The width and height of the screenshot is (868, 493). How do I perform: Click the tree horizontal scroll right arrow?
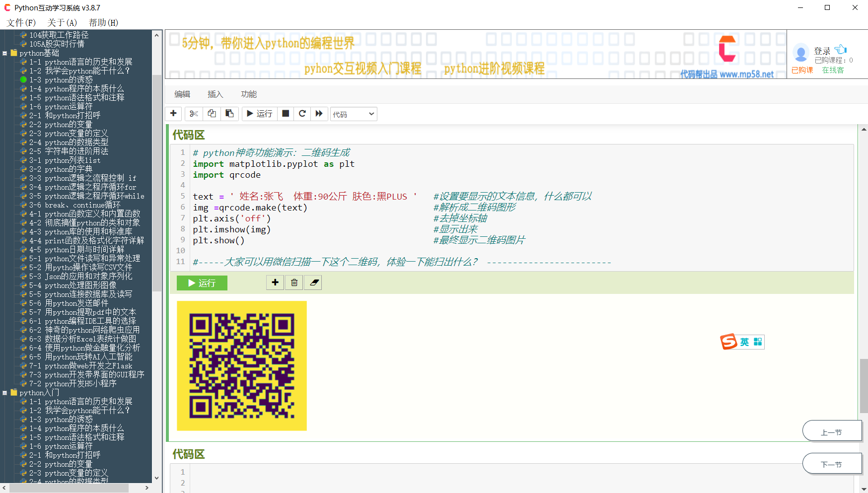(x=146, y=488)
